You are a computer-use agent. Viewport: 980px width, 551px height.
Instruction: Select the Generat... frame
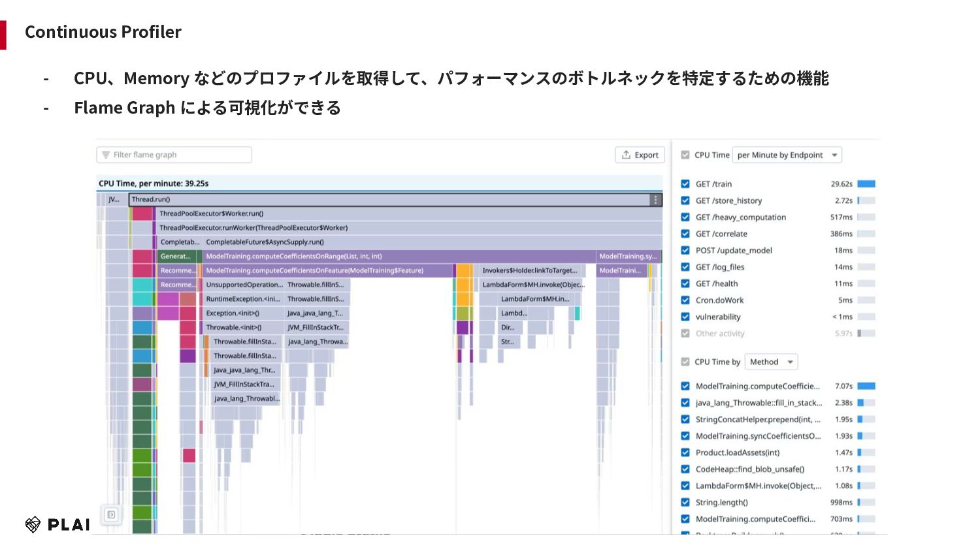click(176, 257)
